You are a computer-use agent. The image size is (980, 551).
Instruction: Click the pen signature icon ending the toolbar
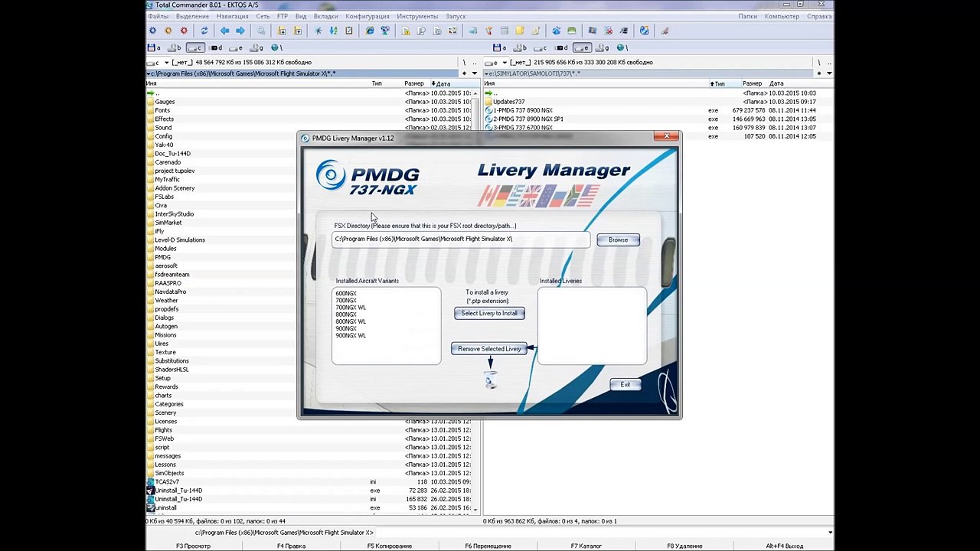tap(665, 31)
